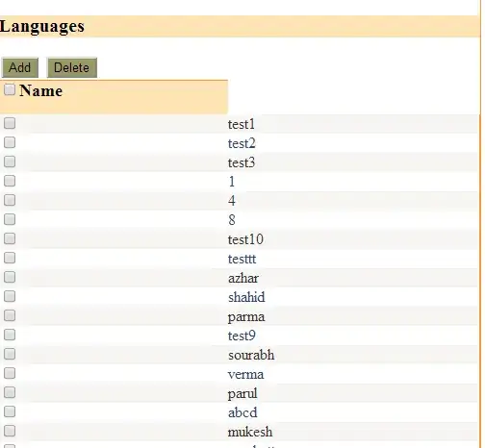This screenshot has width=485, height=448.
Task: Select the verma checkbox
Action: coord(10,373)
